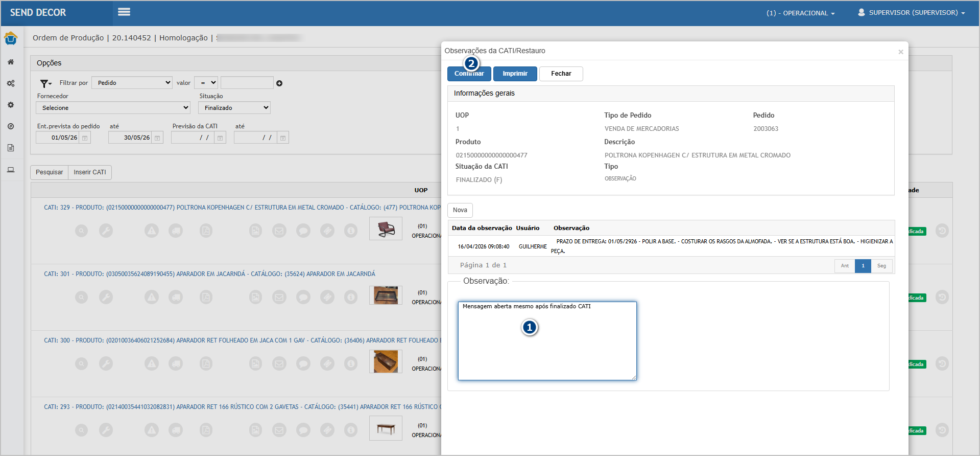The image size is (980, 456).
Task: Click the Inserir CATI button
Action: coord(90,172)
